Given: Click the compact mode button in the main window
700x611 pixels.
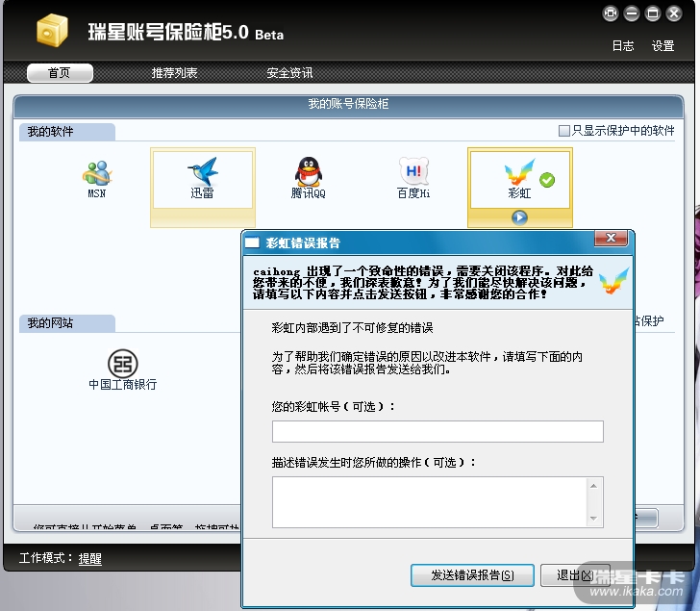Looking at the screenshot, I should point(611,13).
